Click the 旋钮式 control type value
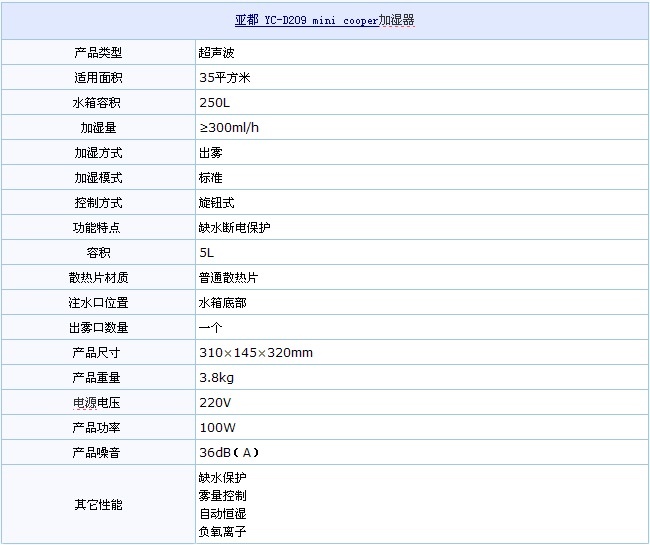The image size is (650, 545). [217, 203]
